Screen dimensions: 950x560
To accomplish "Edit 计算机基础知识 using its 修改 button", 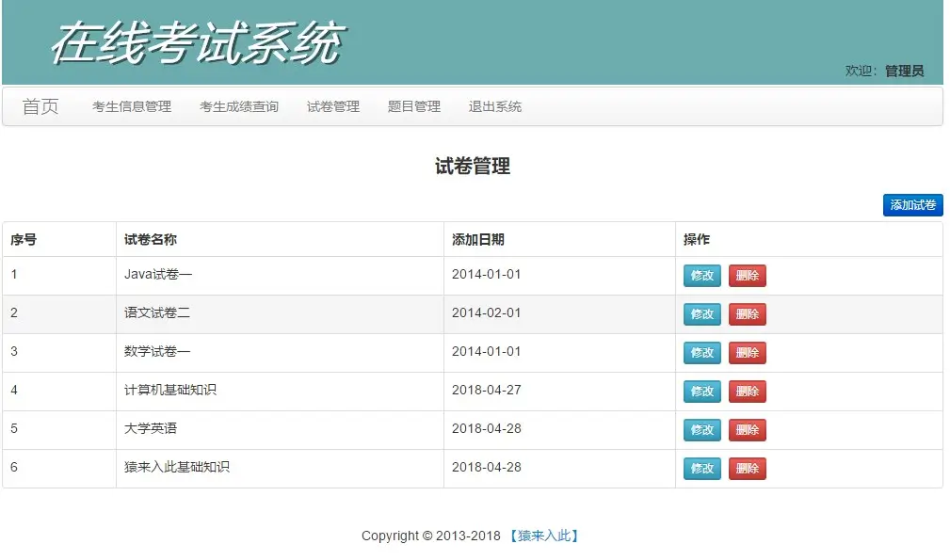I will (701, 391).
